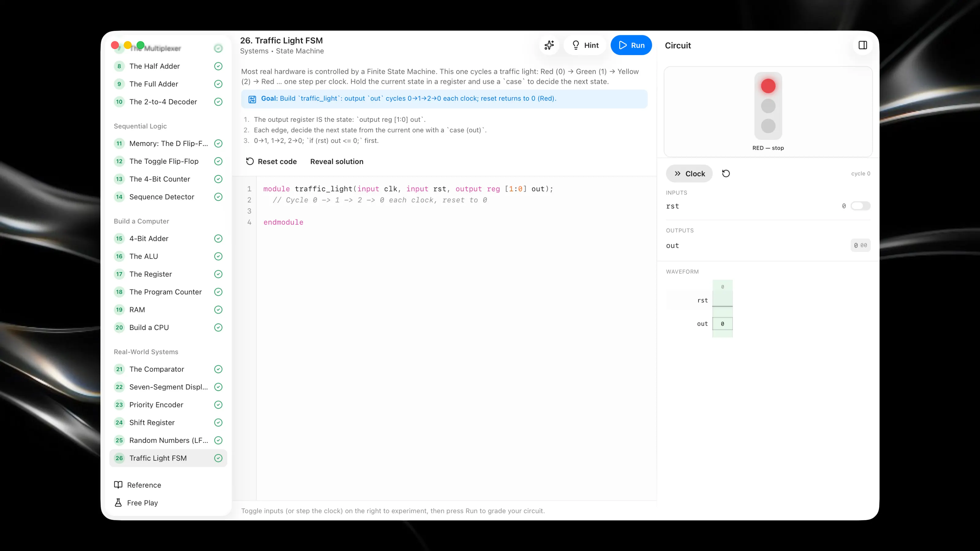This screenshot has height=551, width=980.
Task: Click completion checkmark for The ALU
Action: 218,256
